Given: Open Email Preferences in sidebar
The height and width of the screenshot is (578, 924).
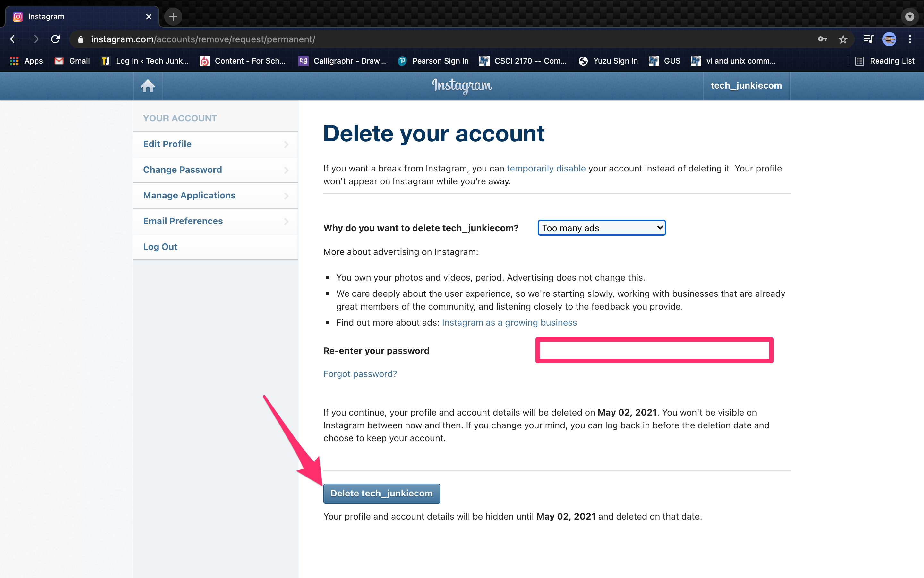Looking at the screenshot, I should pos(215,221).
